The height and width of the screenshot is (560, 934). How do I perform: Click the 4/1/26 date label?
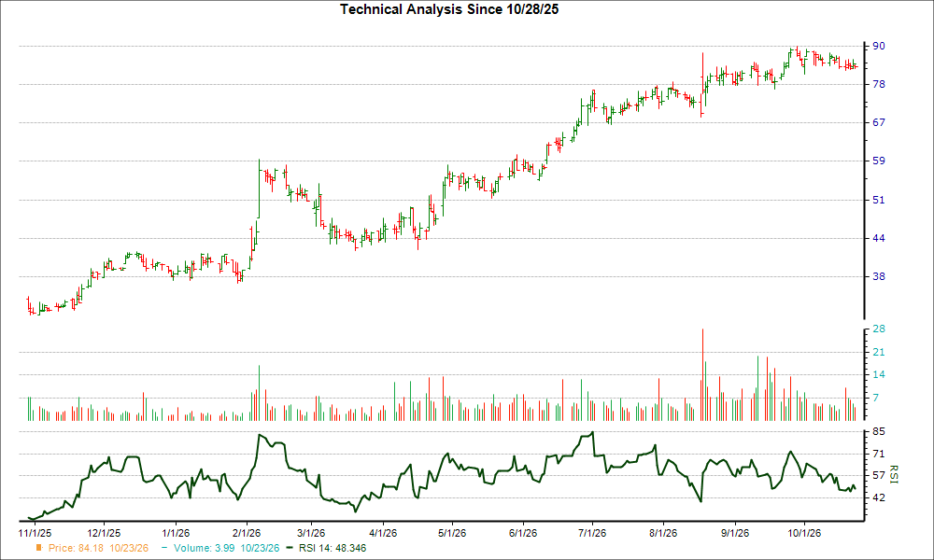(x=382, y=533)
